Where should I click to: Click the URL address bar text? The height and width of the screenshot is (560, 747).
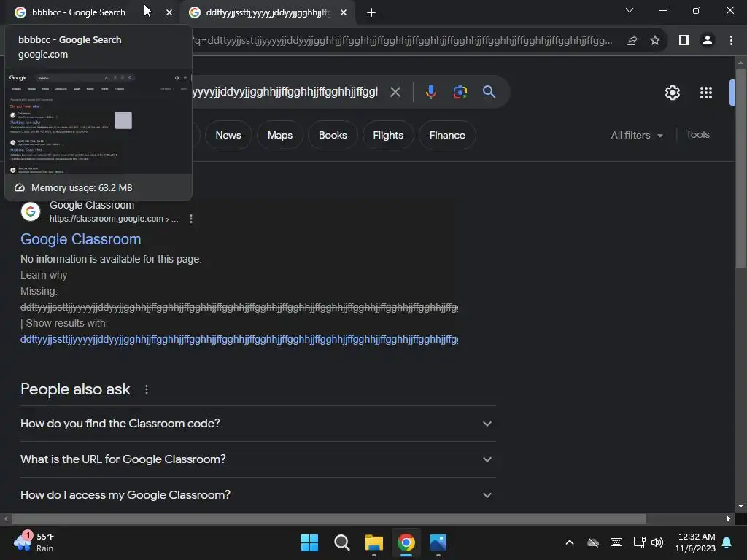[x=403, y=41]
